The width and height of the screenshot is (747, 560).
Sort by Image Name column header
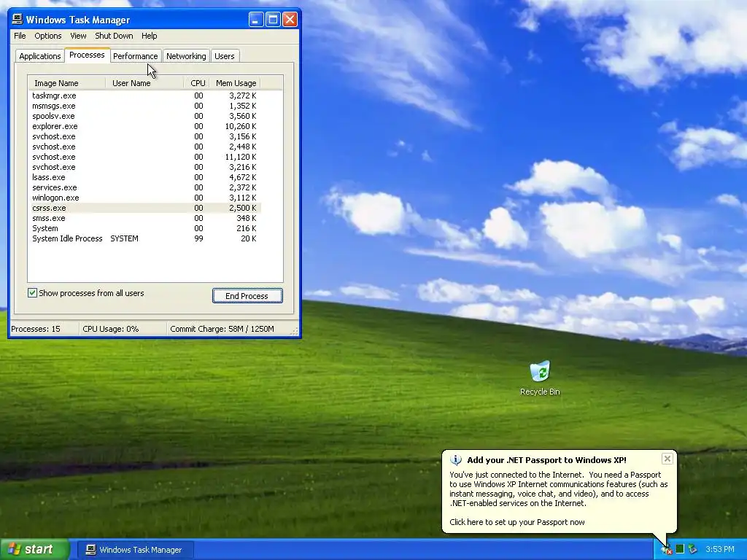(x=66, y=83)
